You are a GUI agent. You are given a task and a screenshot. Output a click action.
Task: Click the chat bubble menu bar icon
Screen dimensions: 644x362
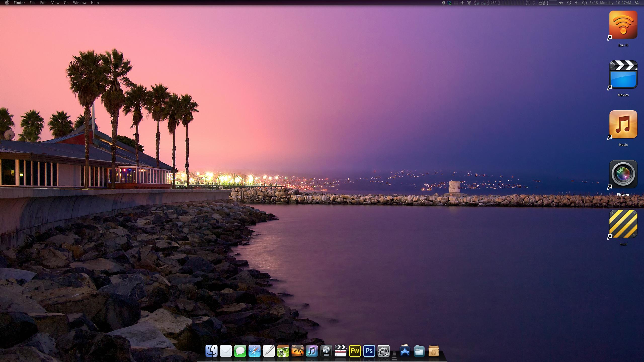click(x=584, y=3)
